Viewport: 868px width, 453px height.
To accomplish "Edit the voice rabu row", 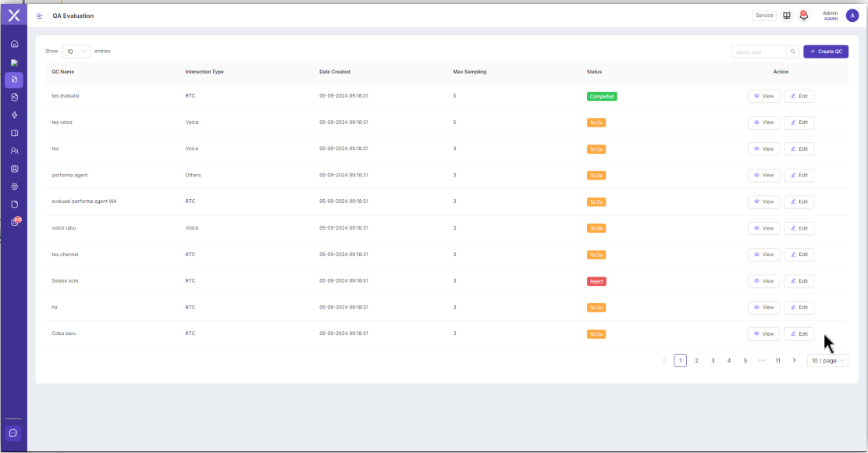I will pyautogui.click(x=799, y=228).
